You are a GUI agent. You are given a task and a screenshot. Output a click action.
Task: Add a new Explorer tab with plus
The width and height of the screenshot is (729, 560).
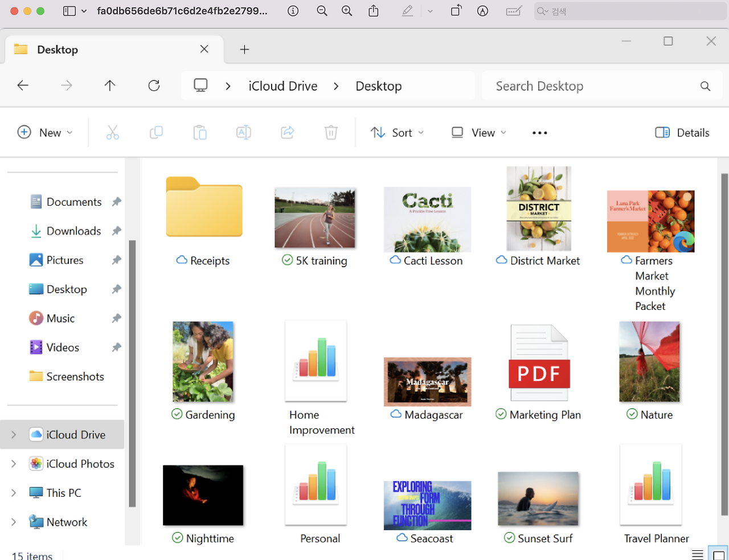click(244, 50)
